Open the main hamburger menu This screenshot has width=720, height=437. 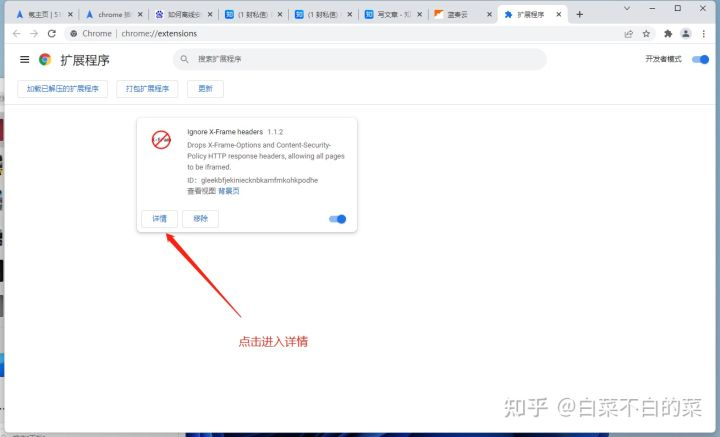click(24, 59)
